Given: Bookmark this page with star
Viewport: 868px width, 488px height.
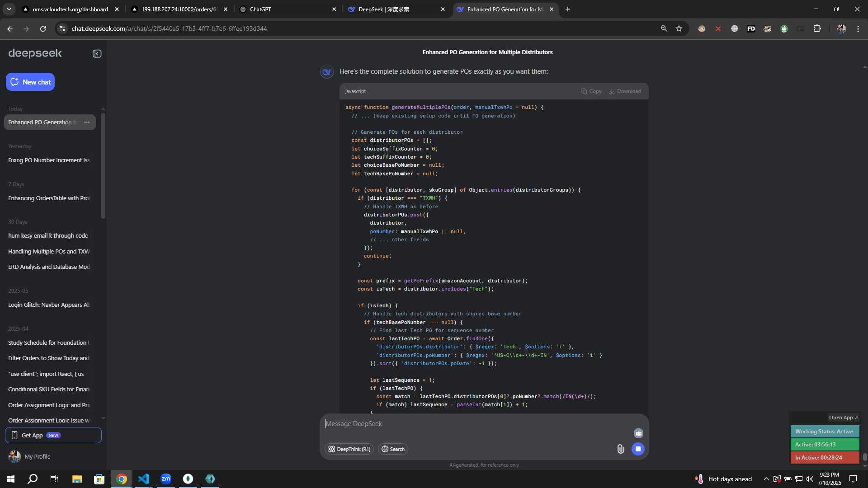Looking at the screenshot, I should pyautogui.click(x=679, y=28).
